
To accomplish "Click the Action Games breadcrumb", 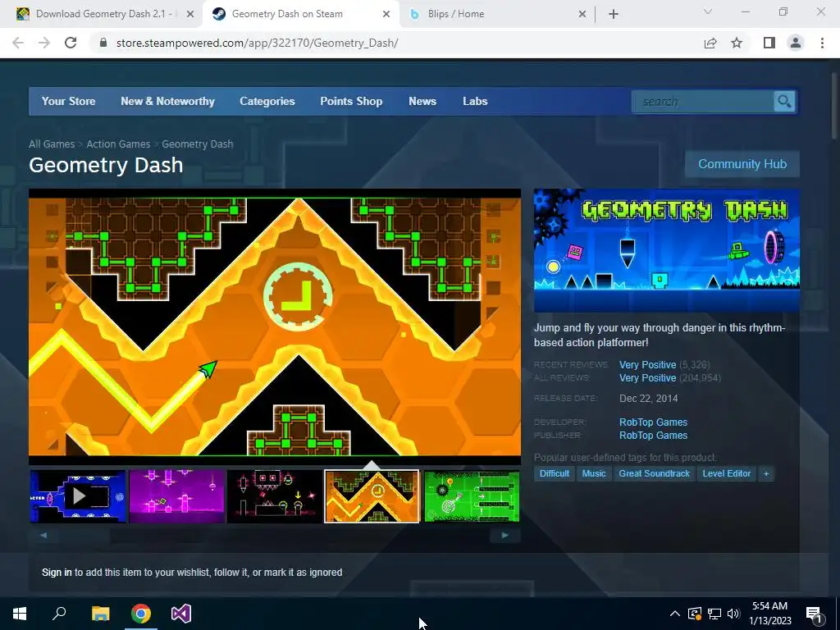I will tap(118, 144).
